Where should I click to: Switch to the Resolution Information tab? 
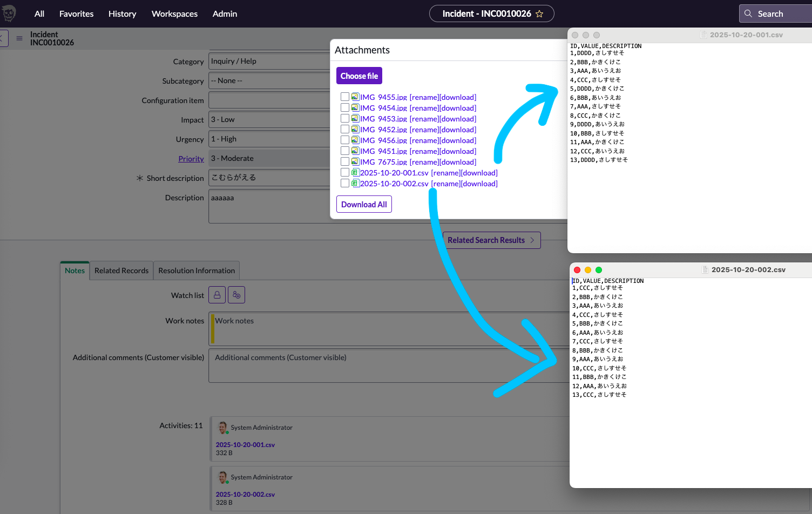pyautogui.click(x=197, y=270)
